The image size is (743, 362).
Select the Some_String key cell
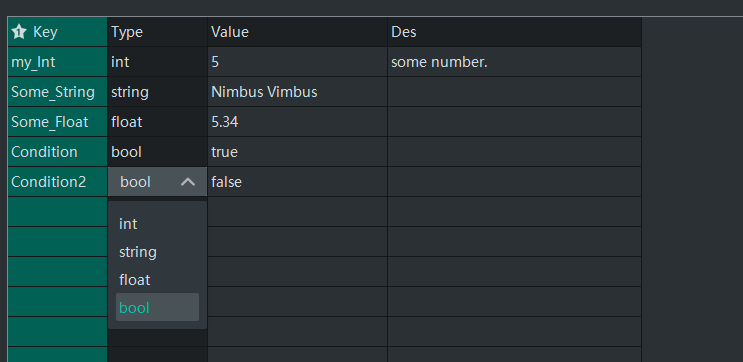[x=57, y=91]
